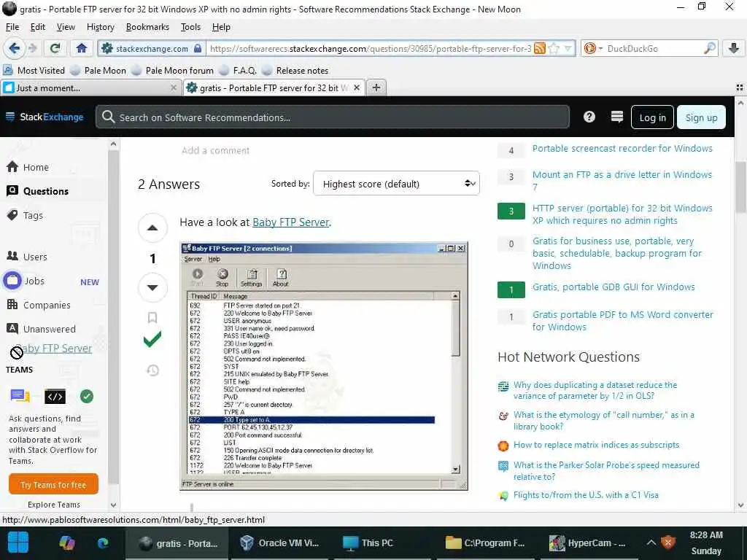Open the Stack Exchange hamburger menu icon
The height and width of the screenshot is (560, 747).
(x=10, y=117)
